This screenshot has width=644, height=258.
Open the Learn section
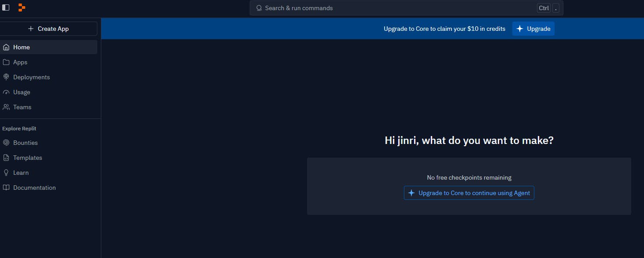click(48, 173)
